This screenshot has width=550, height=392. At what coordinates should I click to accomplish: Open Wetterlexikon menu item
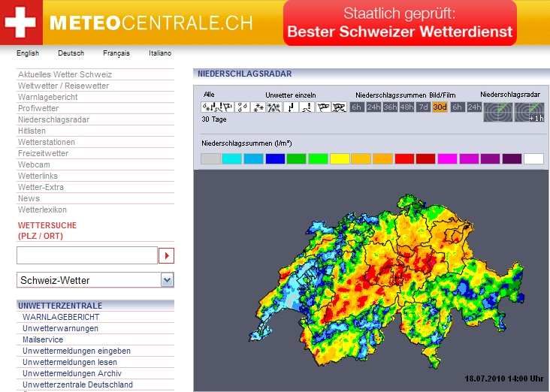[42, 210]
